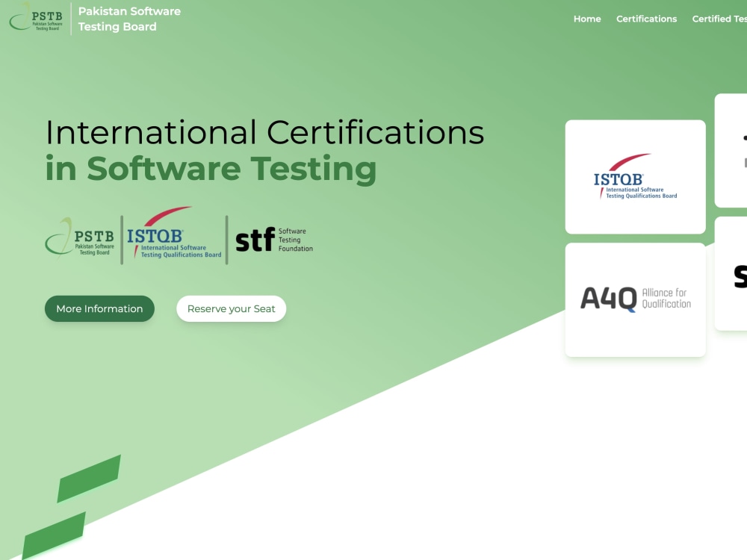
Task: Select the A4Q Alliance for Qualification card
Action: click(x=635, y=299)
